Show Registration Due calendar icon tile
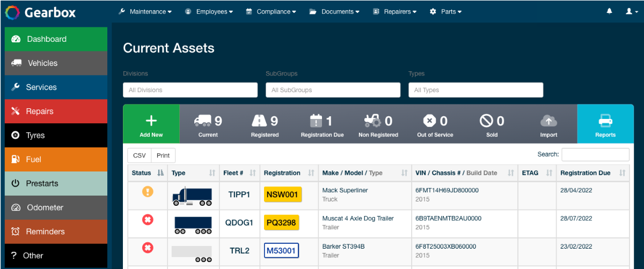 (x=322, y=124)
